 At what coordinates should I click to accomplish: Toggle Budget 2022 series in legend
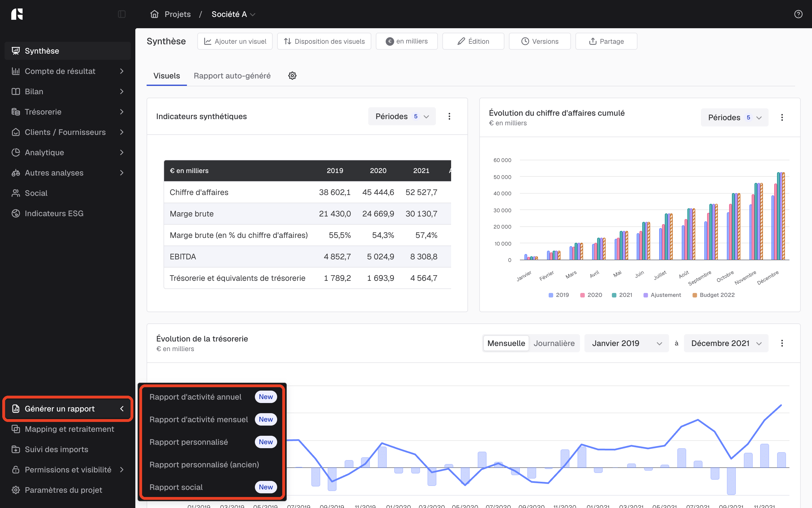pyautogui.click(x=714, y=295)
